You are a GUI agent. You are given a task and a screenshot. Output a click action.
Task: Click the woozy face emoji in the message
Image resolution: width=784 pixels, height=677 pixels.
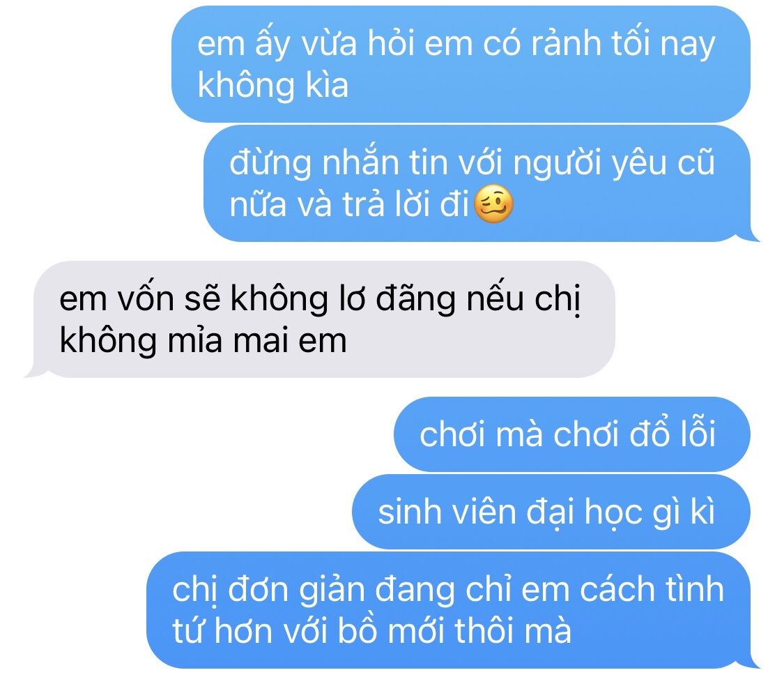point(493,204)
